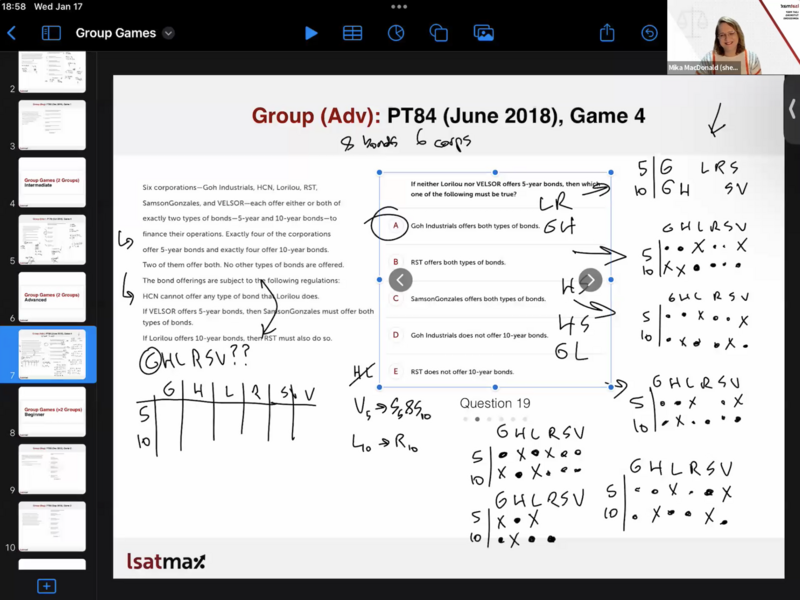This screenshot has width=800, height=600.
Task: Expand the panel with right-edge chevron
Action: 792,108
